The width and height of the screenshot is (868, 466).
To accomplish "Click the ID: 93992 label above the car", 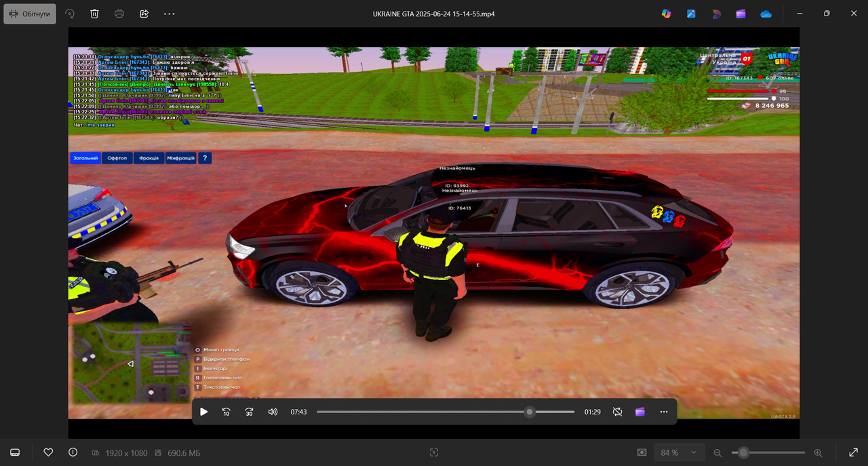I will pos(457,185).
